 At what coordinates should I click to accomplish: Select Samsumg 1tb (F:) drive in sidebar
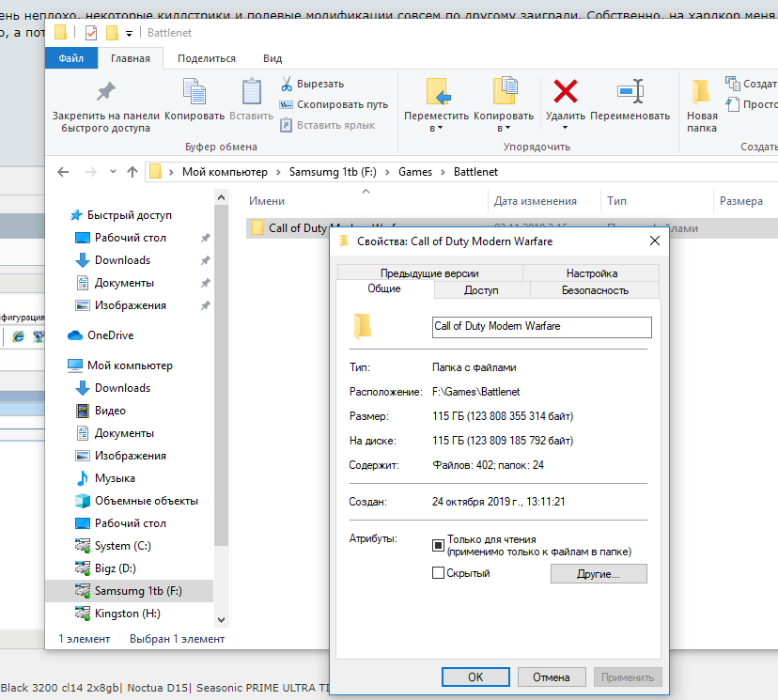(x=129, y=591)
